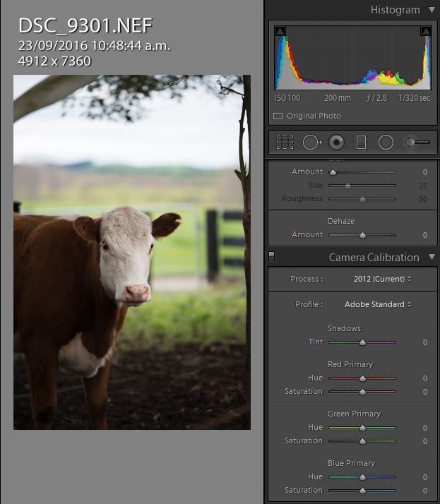
Task: Click the Blue Primary section label
Action: [351, 464]
